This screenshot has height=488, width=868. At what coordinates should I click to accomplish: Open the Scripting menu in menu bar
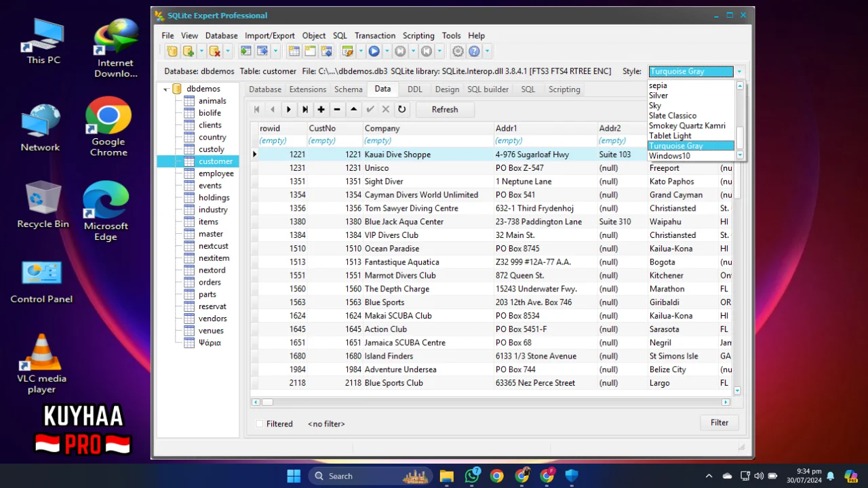[x=418, y=35]
